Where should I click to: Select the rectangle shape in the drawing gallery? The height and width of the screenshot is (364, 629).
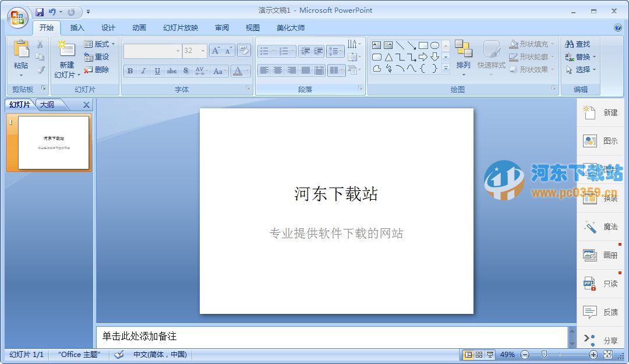pos(423,44)
